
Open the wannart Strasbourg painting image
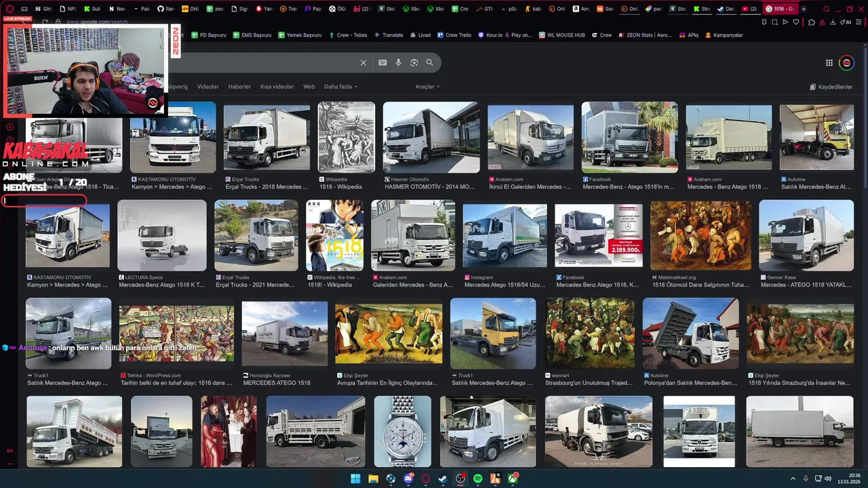590,333
